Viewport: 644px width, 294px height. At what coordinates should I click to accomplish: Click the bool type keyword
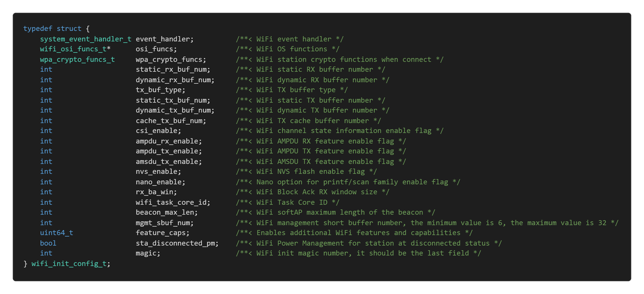(x=48, y=243)
